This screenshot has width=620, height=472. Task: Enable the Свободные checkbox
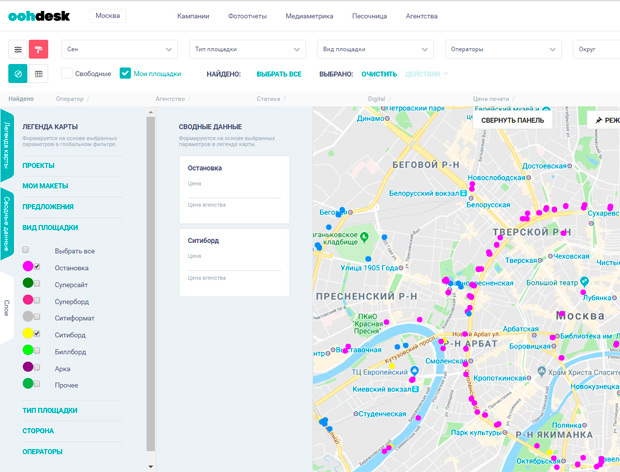click(67, 73)
